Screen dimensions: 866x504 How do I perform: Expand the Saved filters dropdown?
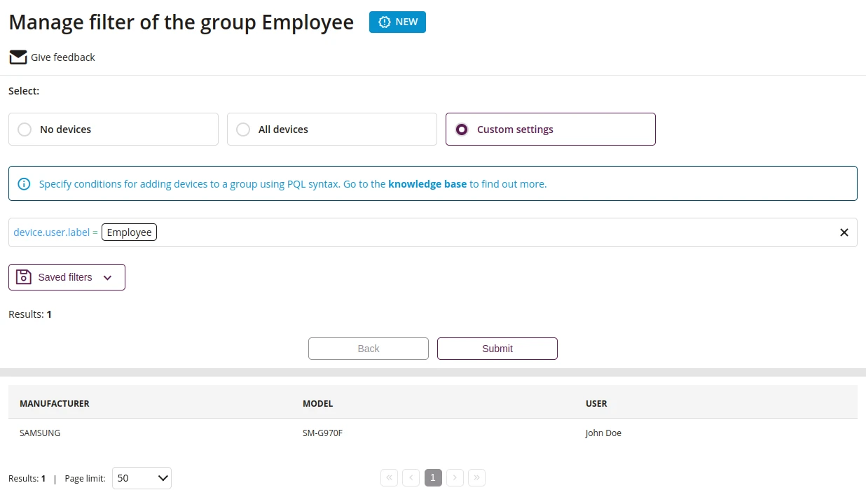(67, 277)
